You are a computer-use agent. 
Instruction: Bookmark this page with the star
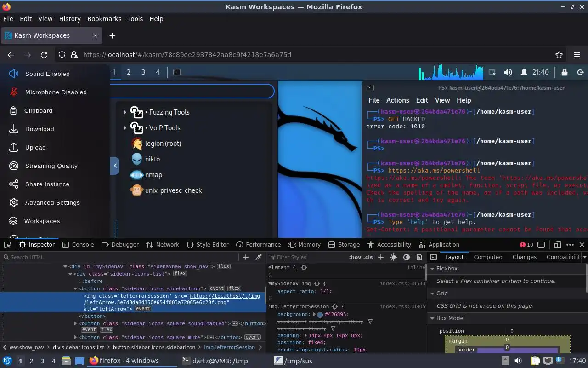click(x=559, y=55)
